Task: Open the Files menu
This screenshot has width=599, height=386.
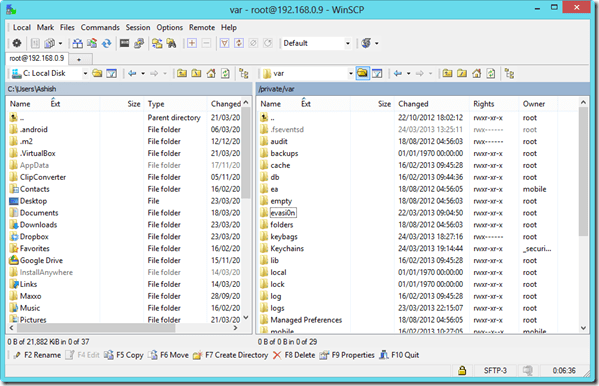Action: tap(67, 28)
